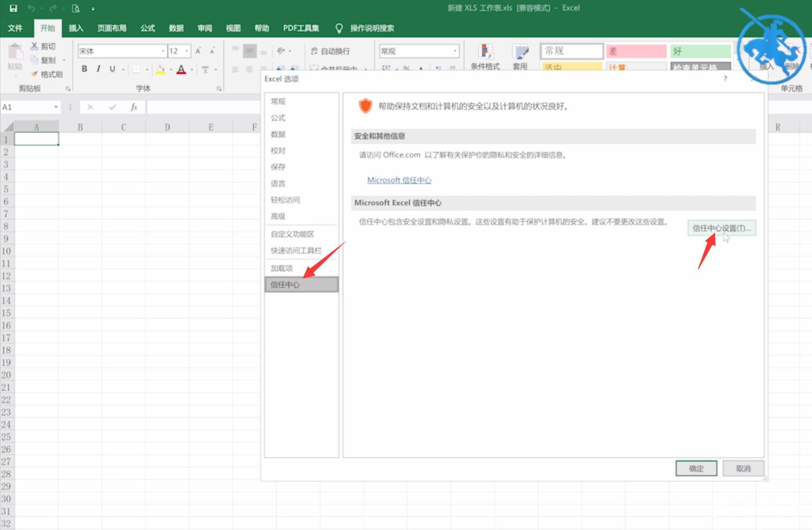Switch to the 插入 Insert tab
This screenshot has height=530, width=812.
click(x=76, y=28)
